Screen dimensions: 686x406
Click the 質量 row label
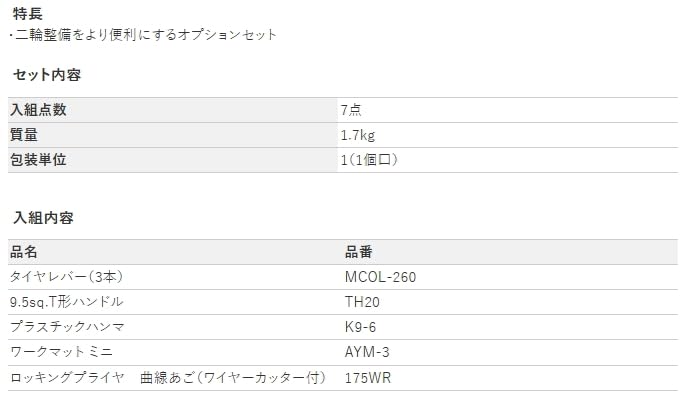pos(24,135)
